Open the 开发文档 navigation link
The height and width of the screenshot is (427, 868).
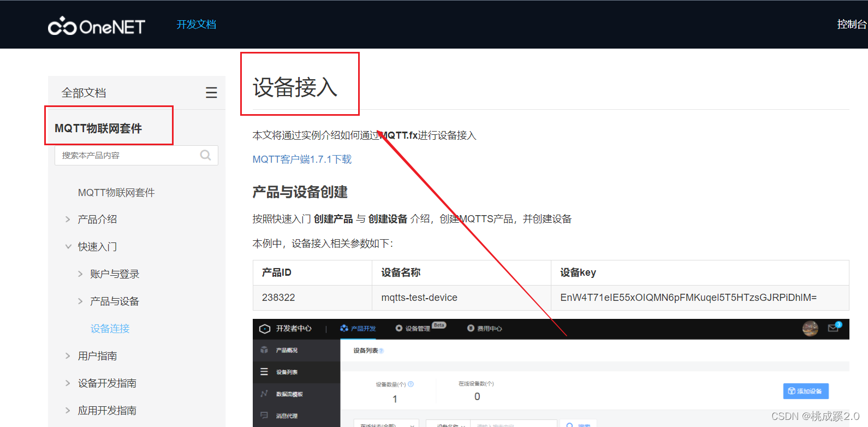pos(197,25)
